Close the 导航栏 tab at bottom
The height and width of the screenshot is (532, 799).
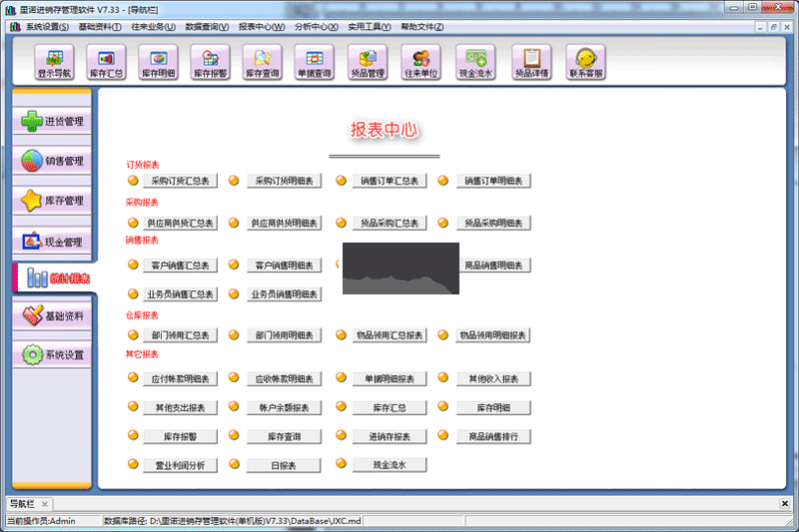pyautogui.click(x=45, y=504)
